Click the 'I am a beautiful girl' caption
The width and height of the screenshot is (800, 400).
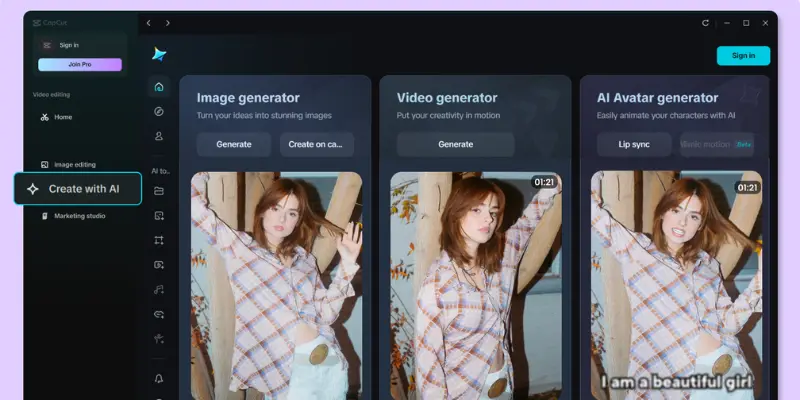tap(677, 382)
